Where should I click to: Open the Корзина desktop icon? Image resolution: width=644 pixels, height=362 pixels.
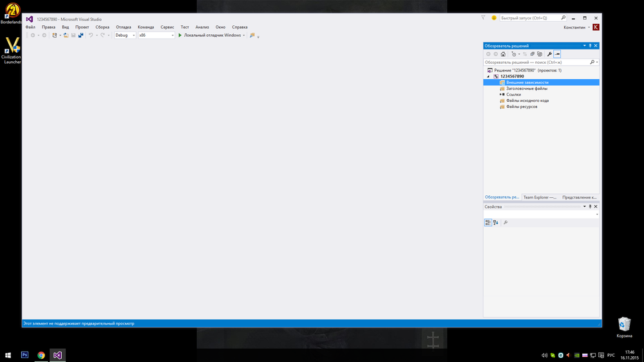(624, 327)
